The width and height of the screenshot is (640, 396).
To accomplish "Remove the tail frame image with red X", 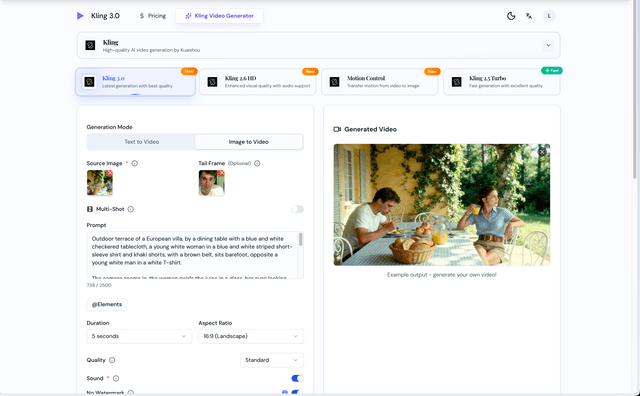I will pyautogui.click(x=221, y=173).
